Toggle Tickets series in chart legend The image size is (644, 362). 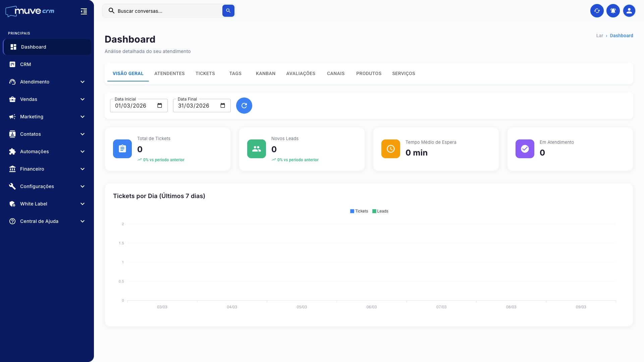(x=359, y=211)
